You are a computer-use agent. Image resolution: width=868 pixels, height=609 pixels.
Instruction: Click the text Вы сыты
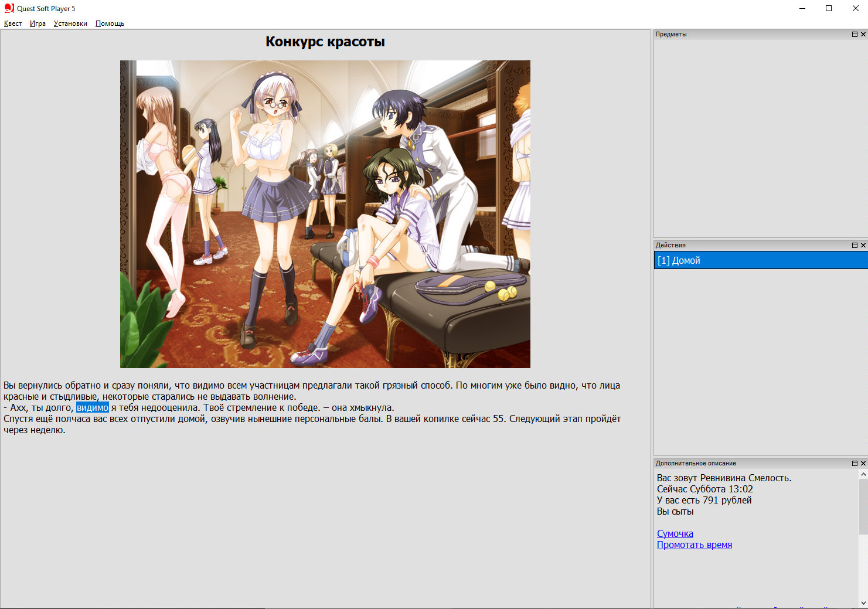[x=675, y=511]
